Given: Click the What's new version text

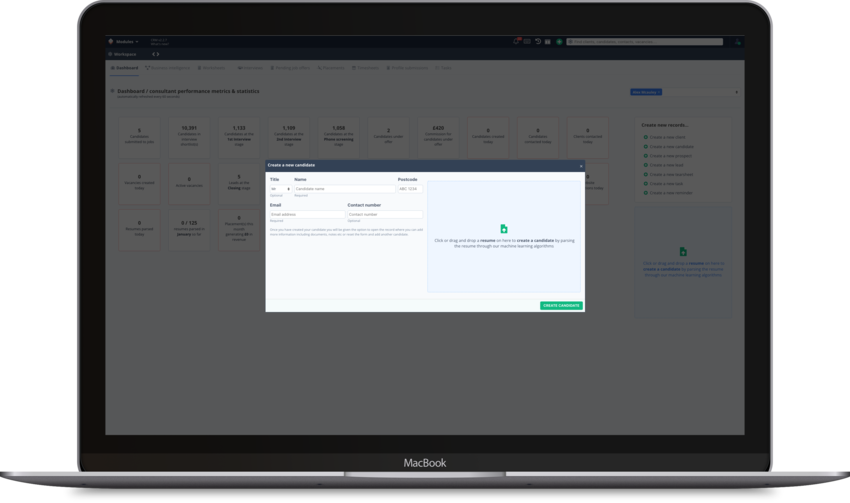Looking at the screenshot, I should [159, 44].
